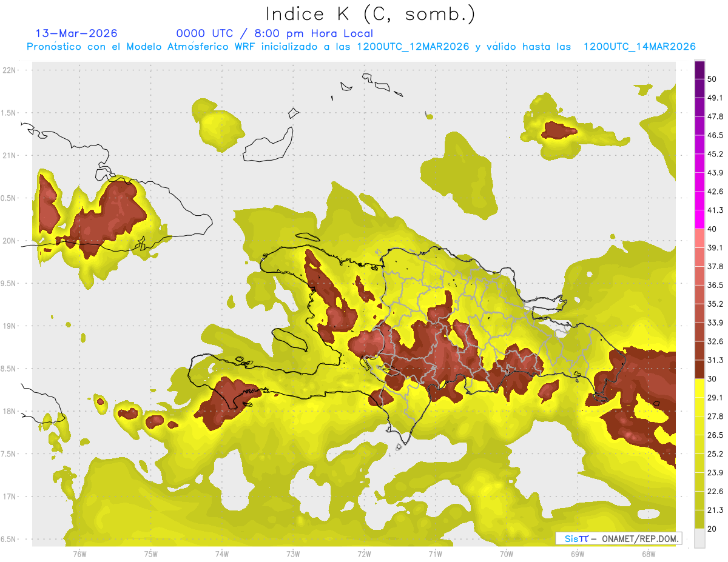This screenshot has width=728, height=562.
Task: Click the "68W" longitude label
Action: tap(648, 554)
